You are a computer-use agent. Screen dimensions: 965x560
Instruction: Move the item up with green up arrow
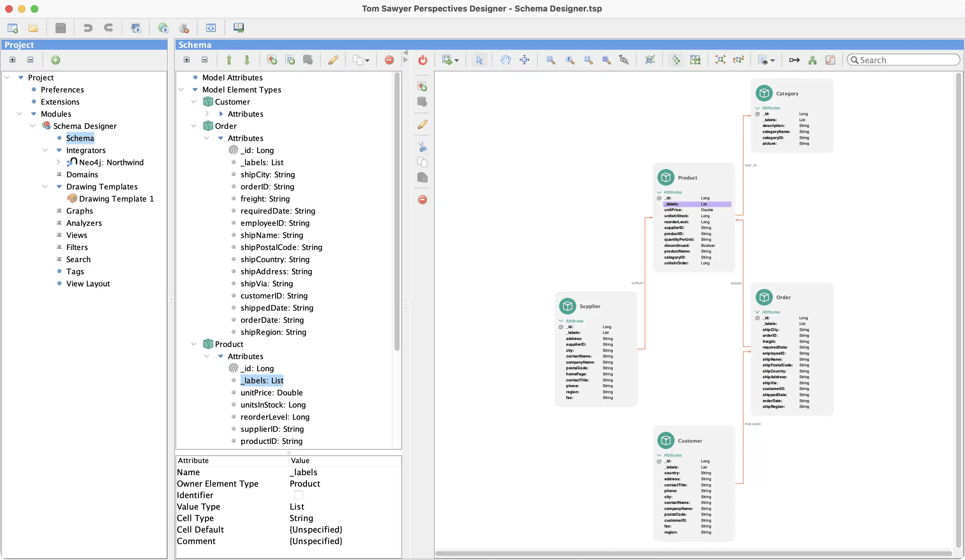(229, 60)
